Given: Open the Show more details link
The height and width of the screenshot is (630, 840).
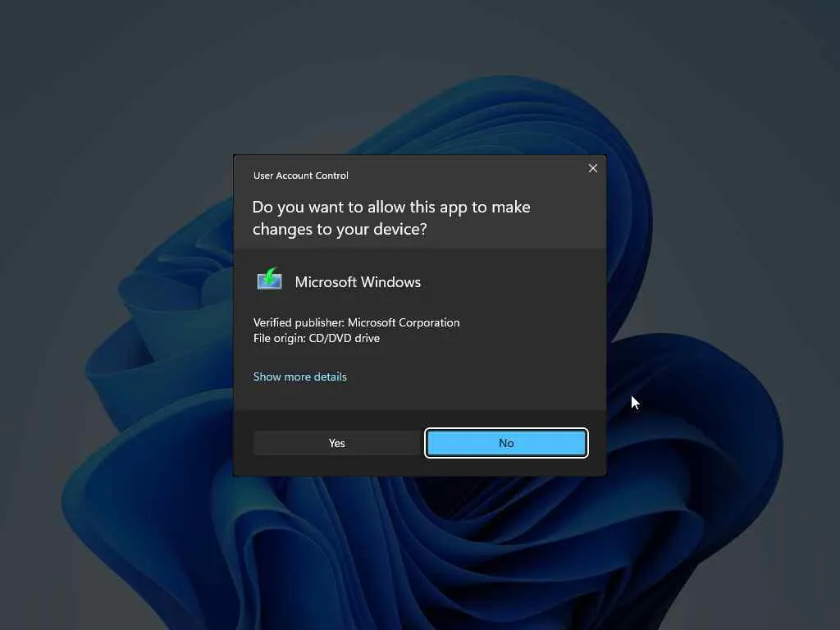Looking at the screenshot, I should click(300, 377).
